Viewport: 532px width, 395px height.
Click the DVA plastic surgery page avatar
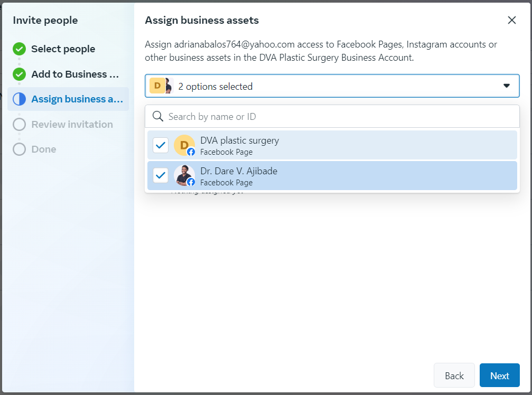pos(184,145)
